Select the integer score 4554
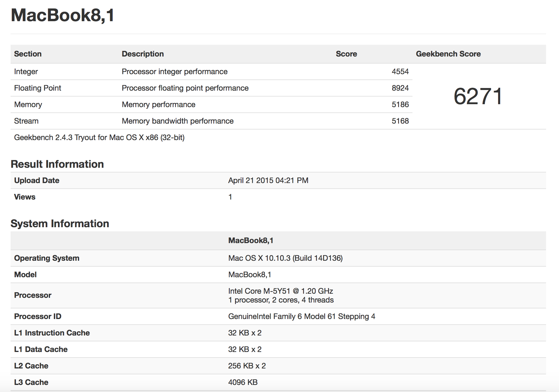Screen dimensions: 559x392 pyautogui.click(x=400, y=72)
